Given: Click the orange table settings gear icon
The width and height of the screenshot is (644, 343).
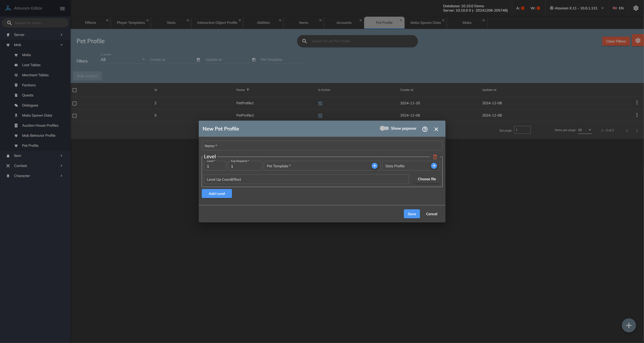Looking at the screenshot, I should click(x=638, y=40).
